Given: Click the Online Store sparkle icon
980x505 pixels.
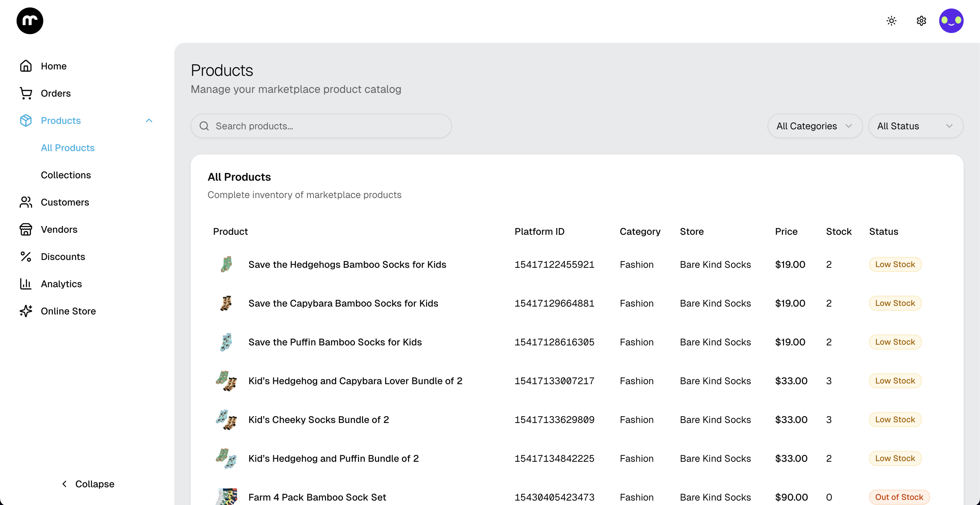Looking at the screenshot, I should (x=26, y=311).
